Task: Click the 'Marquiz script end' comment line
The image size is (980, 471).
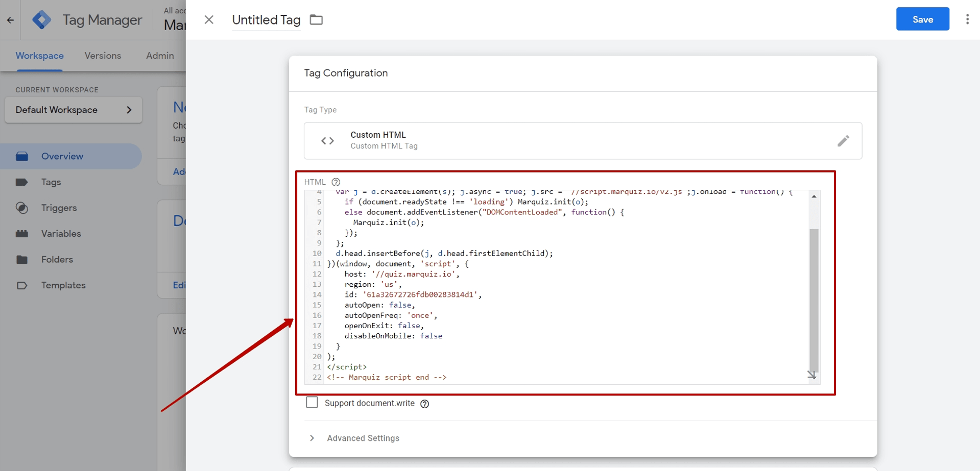Action: pos(387,377)
